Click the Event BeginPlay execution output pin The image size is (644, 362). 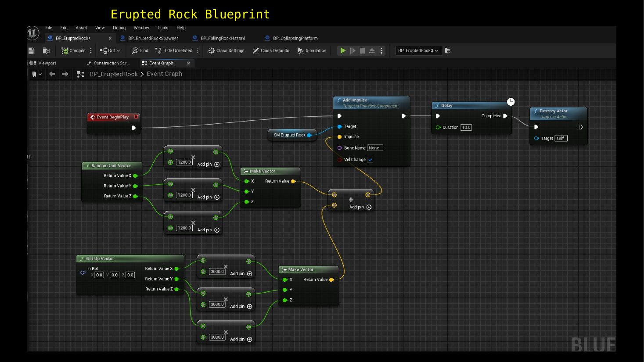[x=133, y=128]
